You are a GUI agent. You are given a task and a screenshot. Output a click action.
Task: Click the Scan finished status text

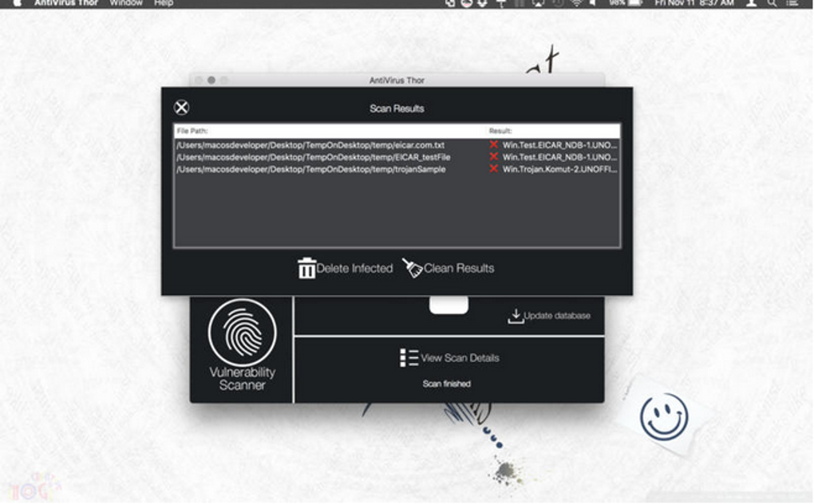point(446,384)
